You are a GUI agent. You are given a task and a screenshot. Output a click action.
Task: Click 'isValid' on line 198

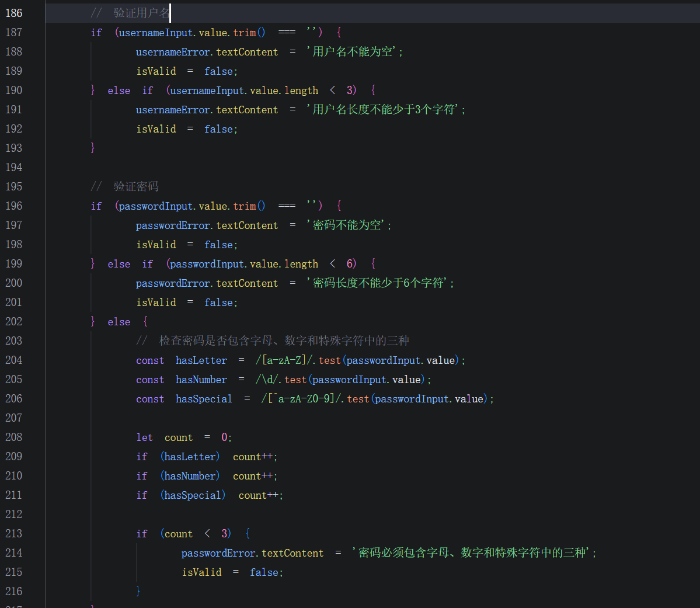(156, 245)
